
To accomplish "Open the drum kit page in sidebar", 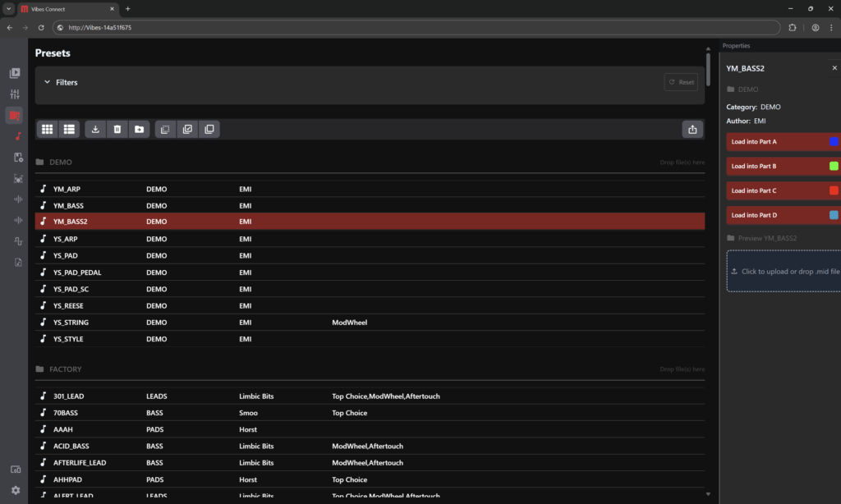I will (x=18, y=178).
